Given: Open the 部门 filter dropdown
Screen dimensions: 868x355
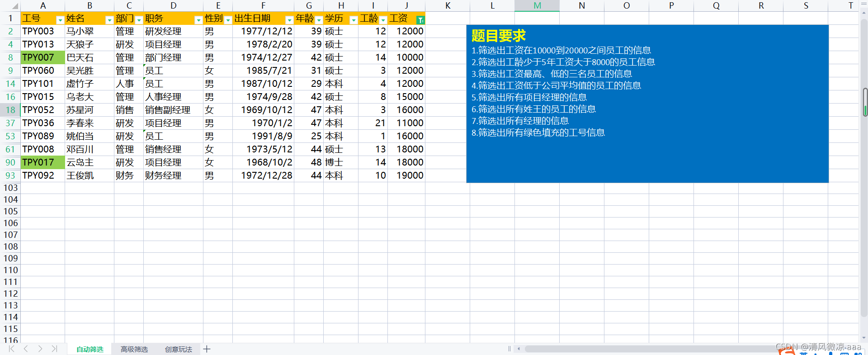Looking at the screenshot, I should (x=139, y=20).
